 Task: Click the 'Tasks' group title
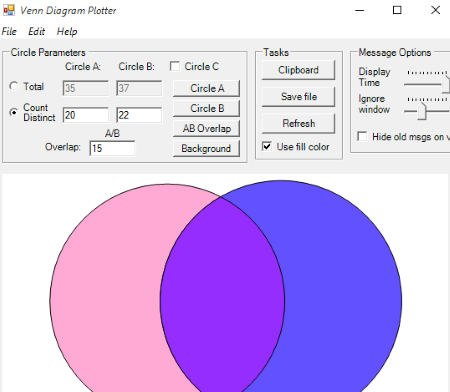(x=276, y=52)
